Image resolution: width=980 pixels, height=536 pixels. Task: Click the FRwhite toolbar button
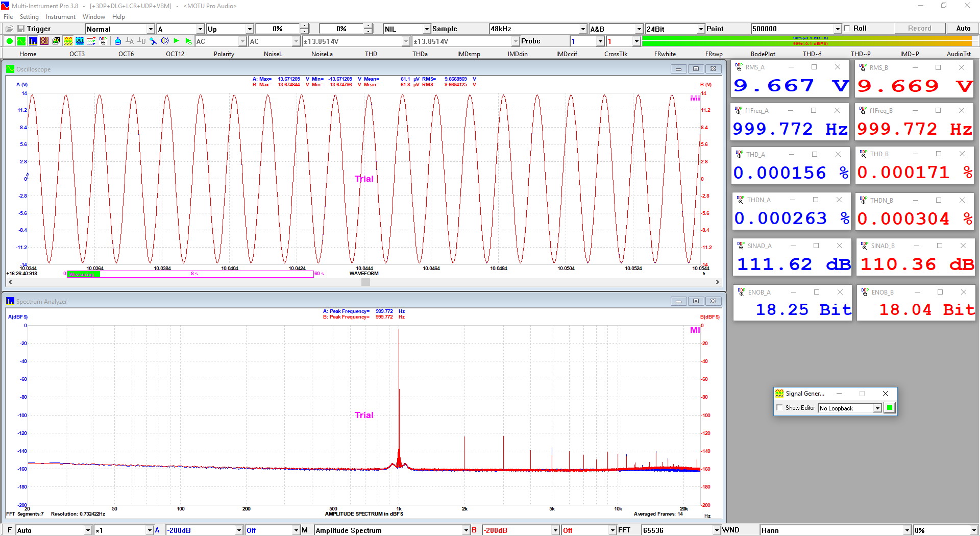pyautogui.click(x=665, y=54)
